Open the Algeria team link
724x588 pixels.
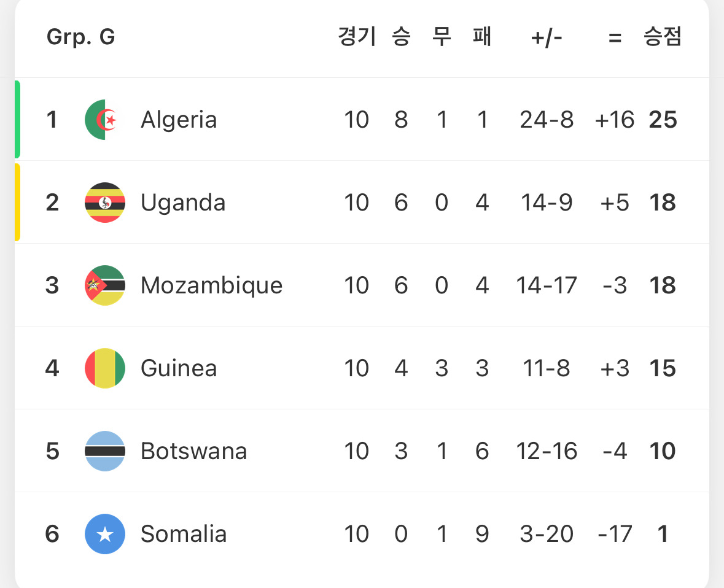point(179,120)
